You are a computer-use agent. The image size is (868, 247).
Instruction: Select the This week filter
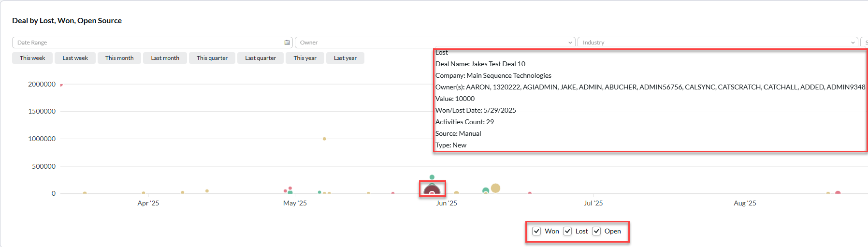[32, 58]
